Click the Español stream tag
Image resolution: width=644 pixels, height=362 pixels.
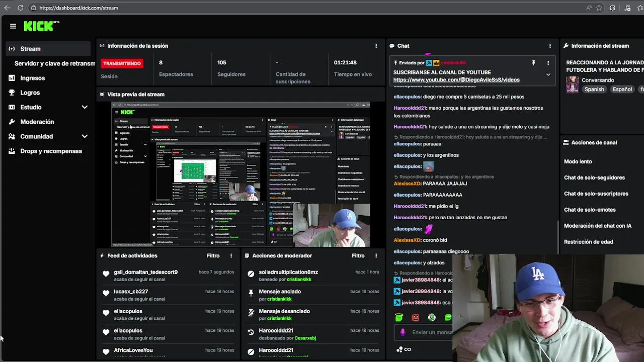(622, 89)
